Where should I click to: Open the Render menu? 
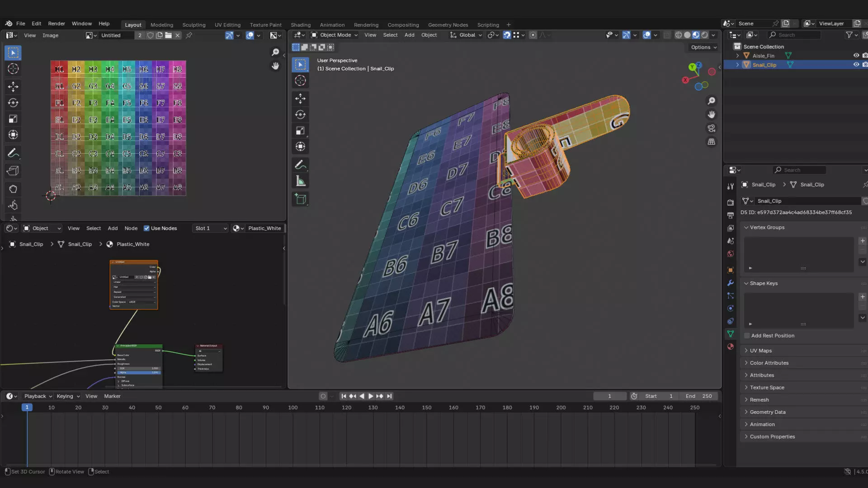point(57,23)
